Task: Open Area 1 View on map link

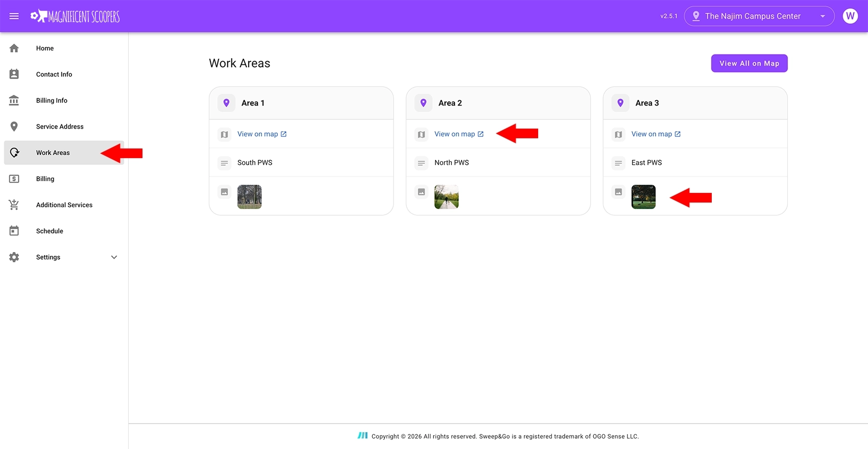Action: (262, 134)
